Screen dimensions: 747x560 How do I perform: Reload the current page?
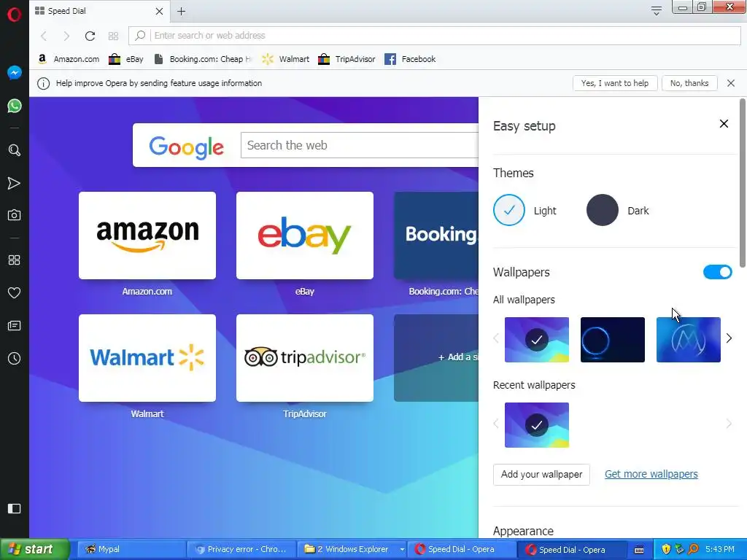point(90,36)
